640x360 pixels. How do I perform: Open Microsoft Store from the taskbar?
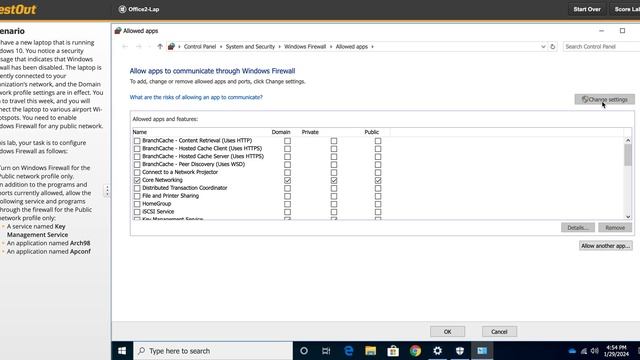pos(393,351)
